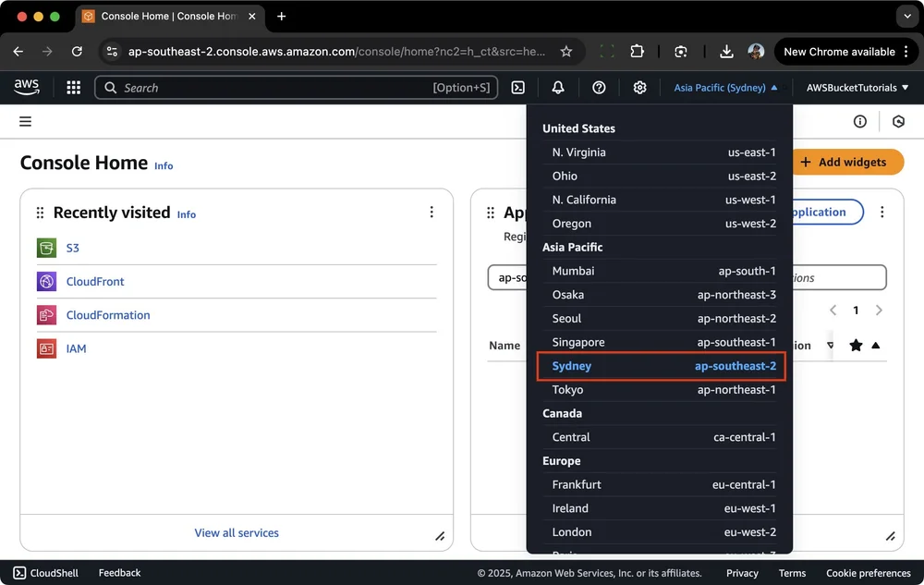The height and width of the screenshot is (585, 924).
Task: Open the Info link beside Recently visited
Action: [x=187, y=214]
